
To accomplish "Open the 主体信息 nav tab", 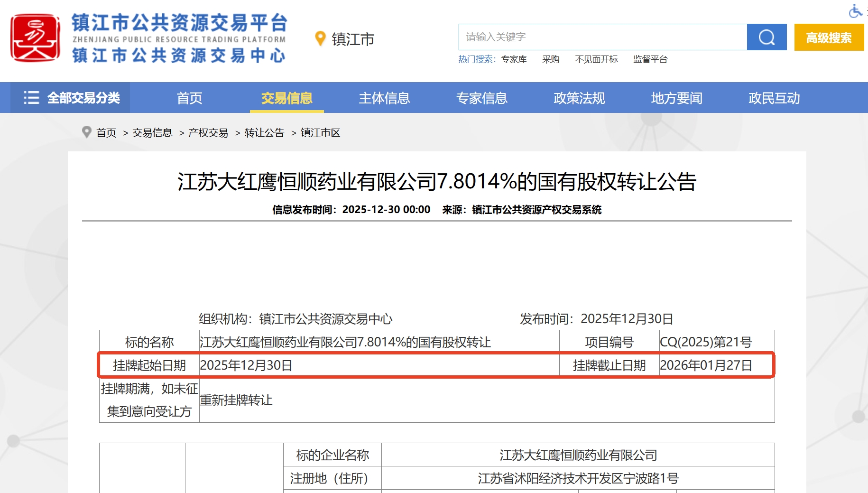I will (384, 98).
